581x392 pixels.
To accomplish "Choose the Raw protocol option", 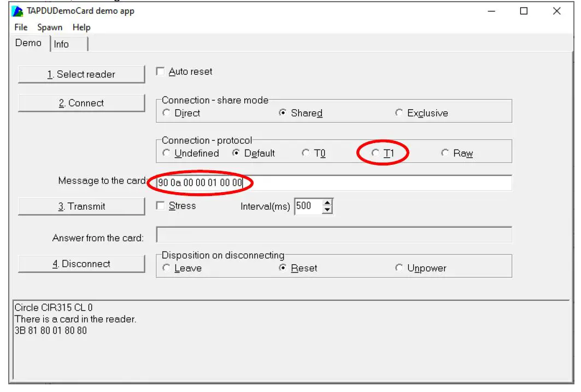I will (445, 153).
